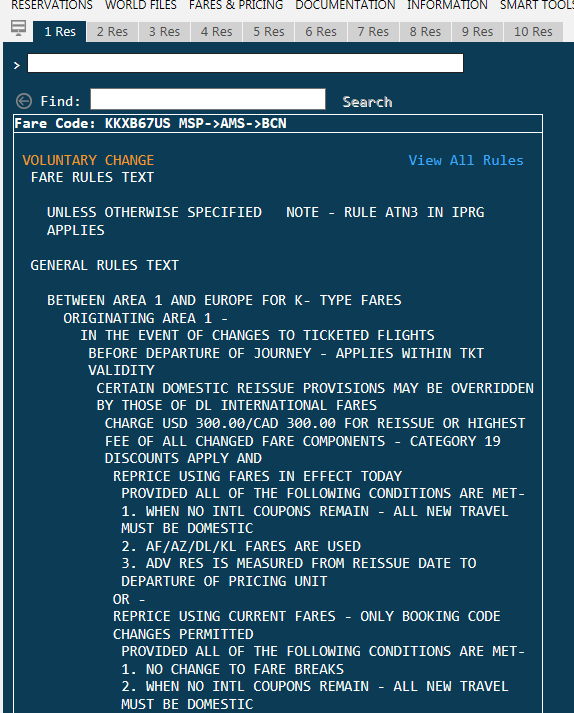Open the DOCUMENTATION menu
The height and width of the screenshot is (713, 574).
(x=345, y=5)
